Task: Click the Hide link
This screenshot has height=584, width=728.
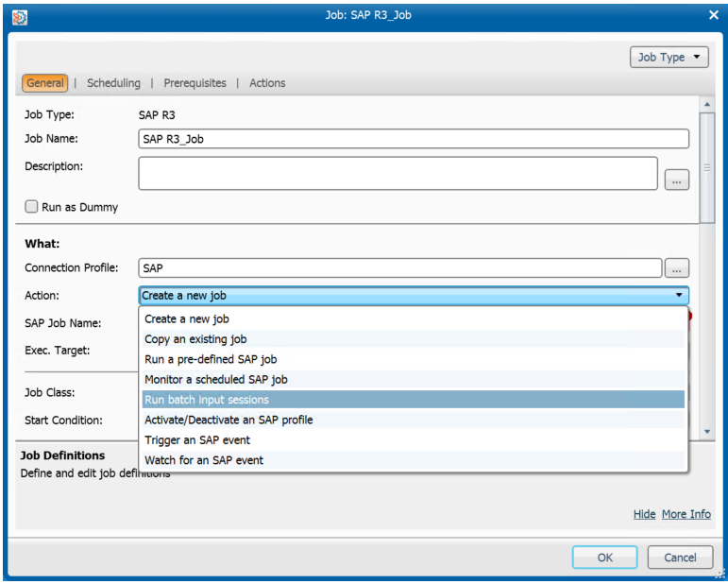Action: (x=644, y=514)
